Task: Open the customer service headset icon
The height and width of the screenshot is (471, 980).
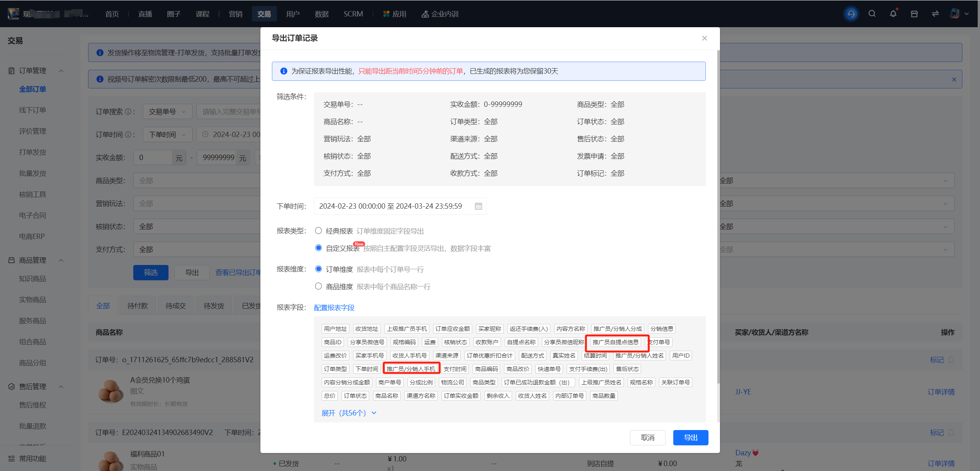Action: tap(851, 14)
